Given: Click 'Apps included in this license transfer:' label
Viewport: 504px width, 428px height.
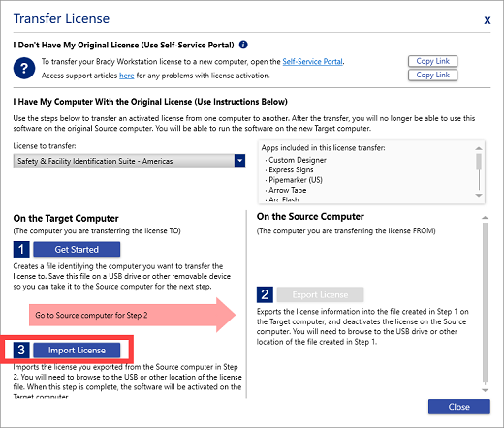Looking at the screenshot, I should 324,148.
